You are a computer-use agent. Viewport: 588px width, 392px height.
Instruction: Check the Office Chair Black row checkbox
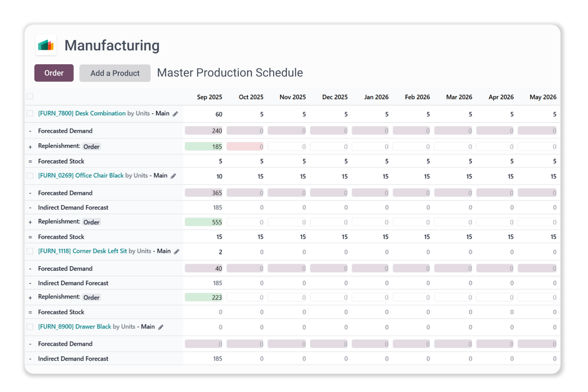point(30,176)
